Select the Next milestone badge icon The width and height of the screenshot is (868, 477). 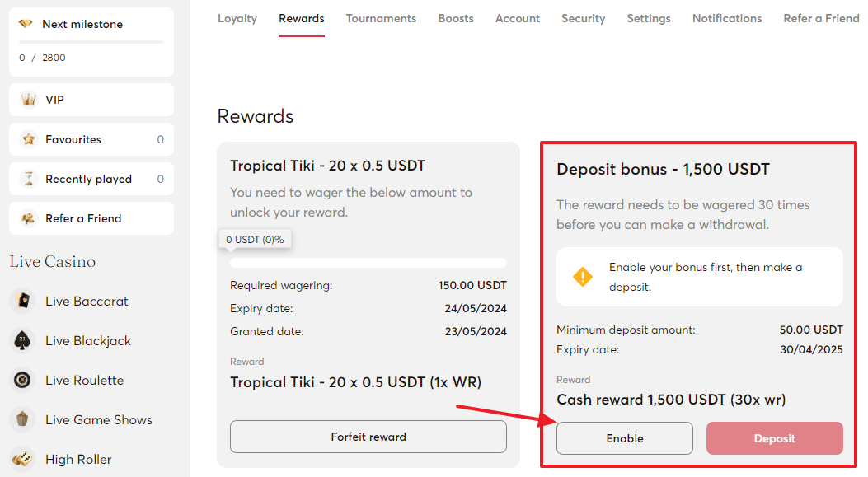pyautogui.click(x=26, y=23)
